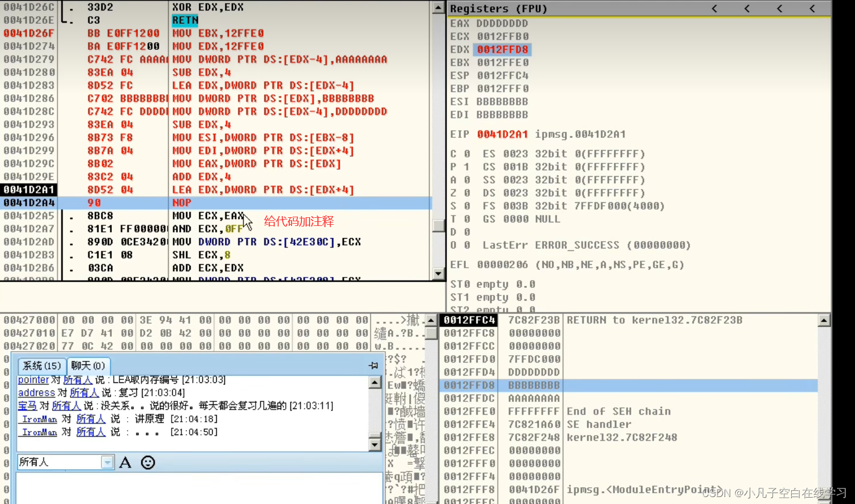Select the RETN instruction at 0041D26E
This screenshot has height=504, width=855.
185,20
